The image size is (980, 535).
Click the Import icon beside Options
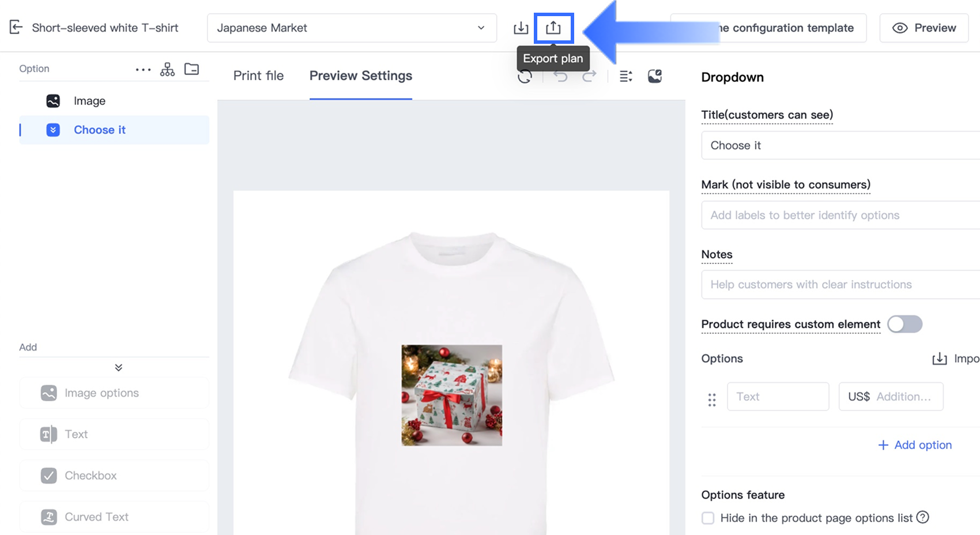pos(940,359)
